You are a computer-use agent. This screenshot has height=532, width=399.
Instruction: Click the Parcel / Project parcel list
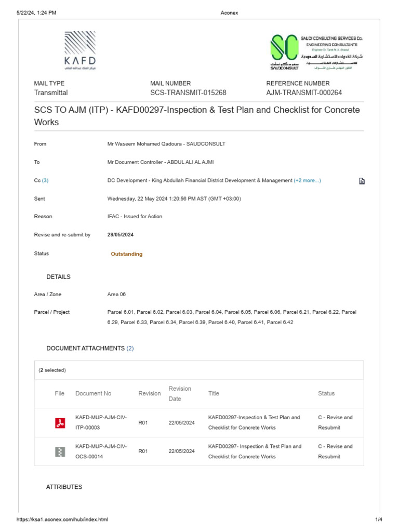point(232,317)
